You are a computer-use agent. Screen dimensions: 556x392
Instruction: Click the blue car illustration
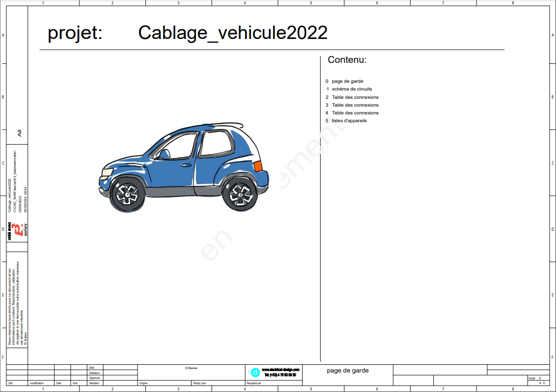tap(184, 168)
